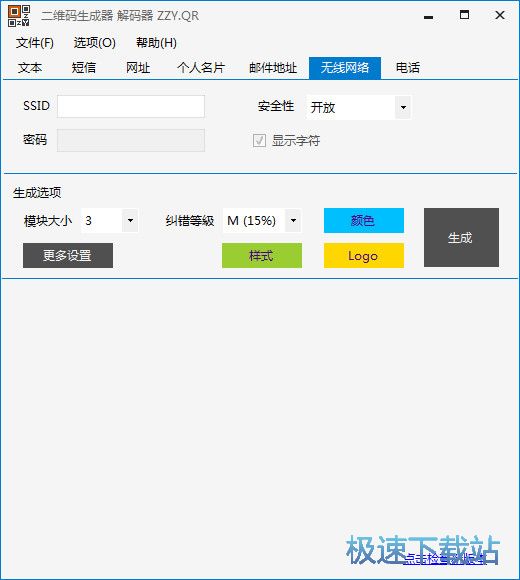Open the 选项(O) menu
Screen dimensions: 520x580
coord(95,43)
